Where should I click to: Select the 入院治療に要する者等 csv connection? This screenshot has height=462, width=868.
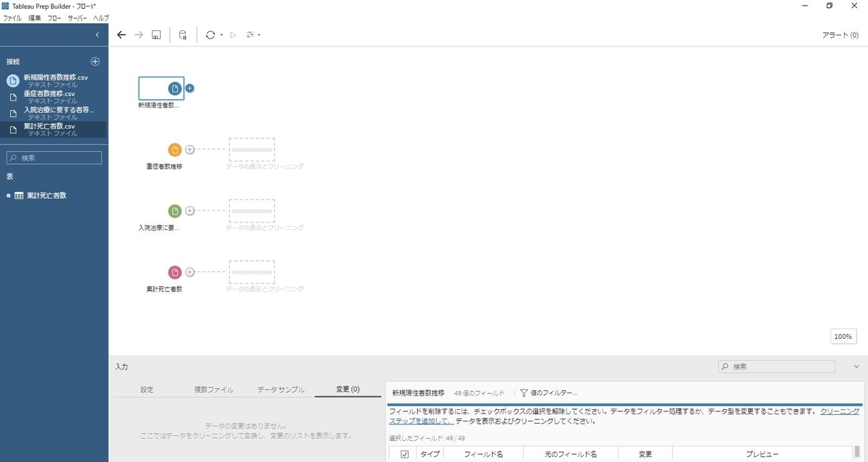54,114
